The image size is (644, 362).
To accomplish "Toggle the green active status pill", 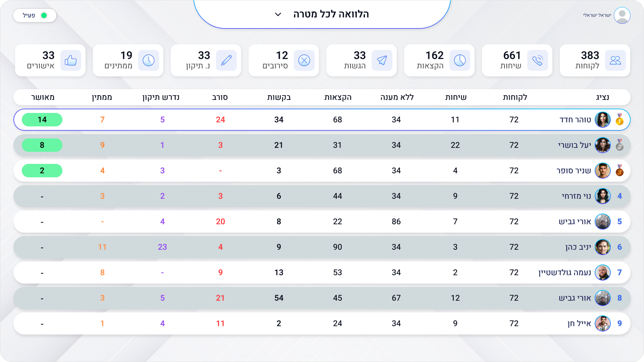I will (35, 15).
